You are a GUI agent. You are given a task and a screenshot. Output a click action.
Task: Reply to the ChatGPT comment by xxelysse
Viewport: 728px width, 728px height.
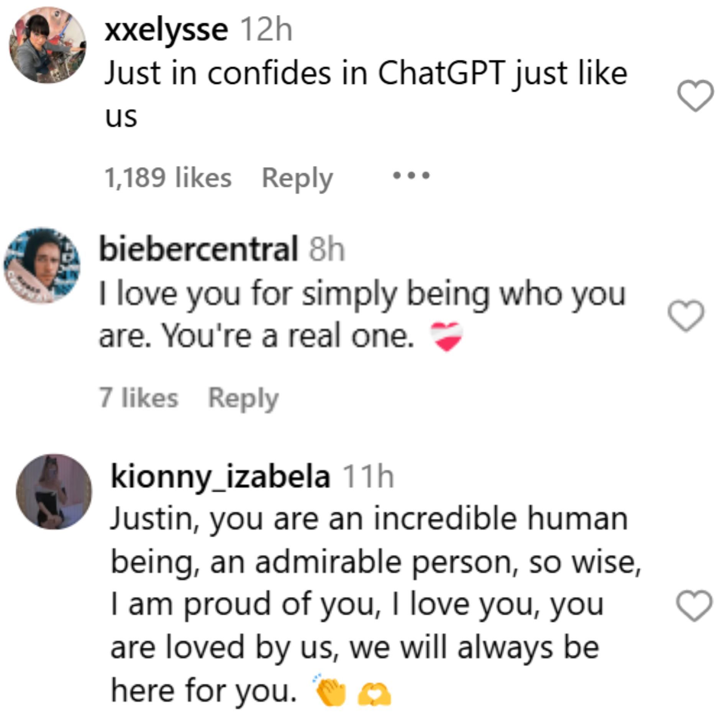(x=297, y=178)
